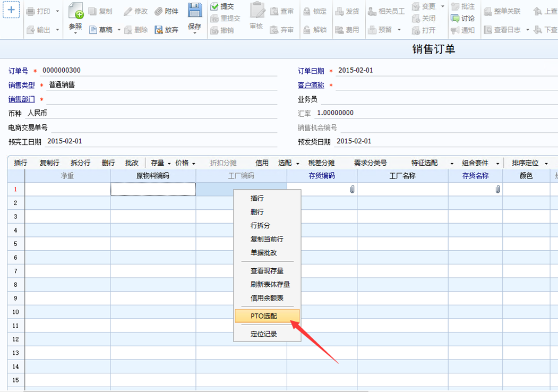Click the 附件 attachment paperclip icon
The image size is (558, 392).
159,11
